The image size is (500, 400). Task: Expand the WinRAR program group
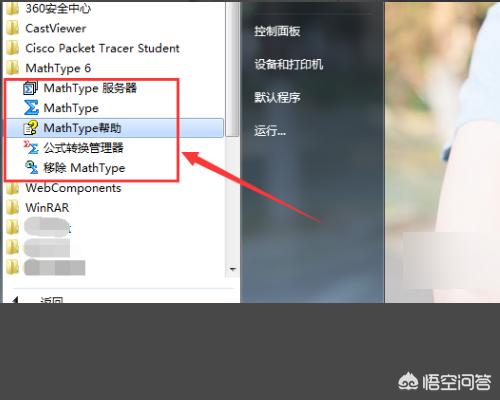[47, 208]
